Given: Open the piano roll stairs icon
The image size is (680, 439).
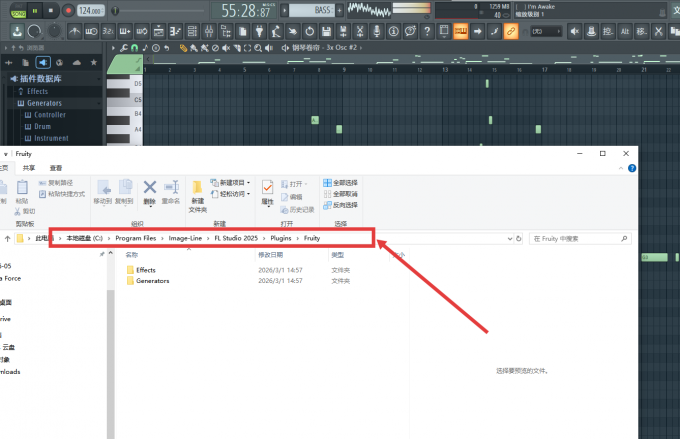Looking at the screenshot, I should click(175, 31).
